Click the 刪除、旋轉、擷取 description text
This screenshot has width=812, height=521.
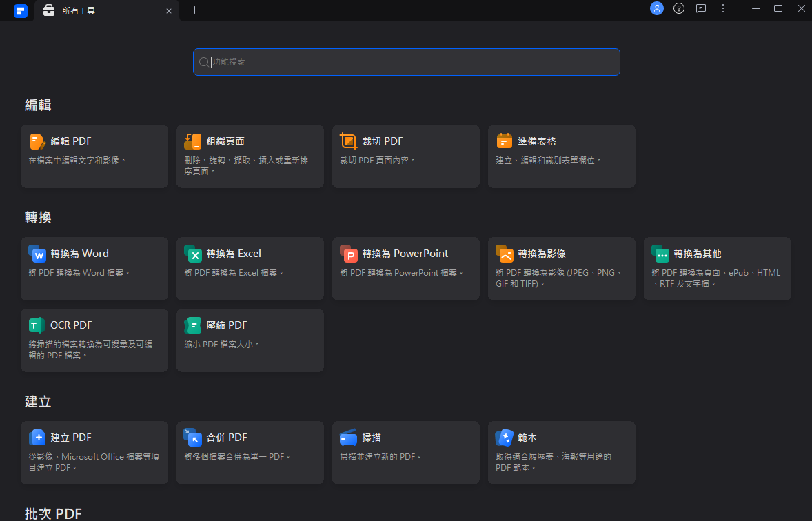point(247,165)
